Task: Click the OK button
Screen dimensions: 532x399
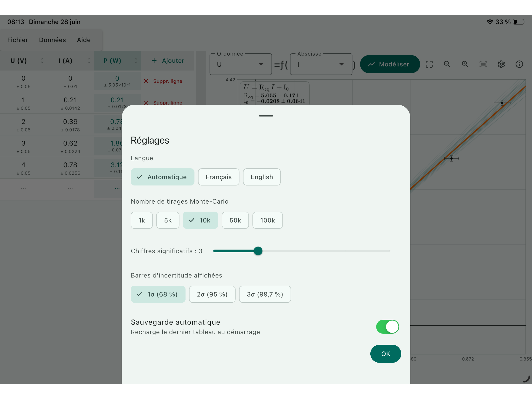Action: pos(386,354)
